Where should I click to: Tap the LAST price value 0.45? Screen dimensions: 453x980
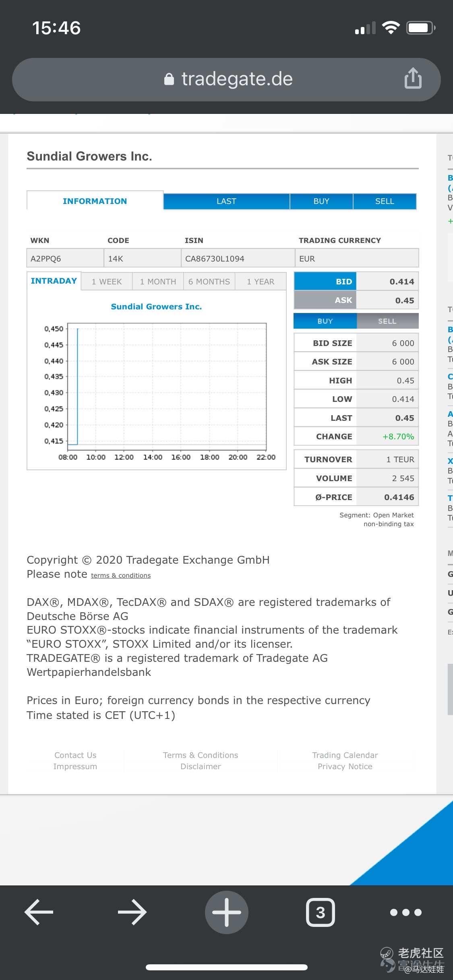[405, 418]
